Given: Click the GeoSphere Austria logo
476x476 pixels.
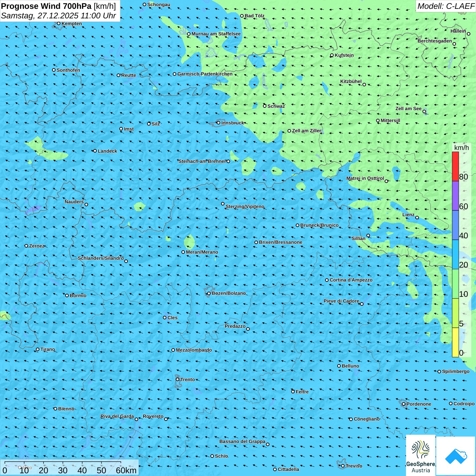Looking at the screenshot, I should [421, 455].
